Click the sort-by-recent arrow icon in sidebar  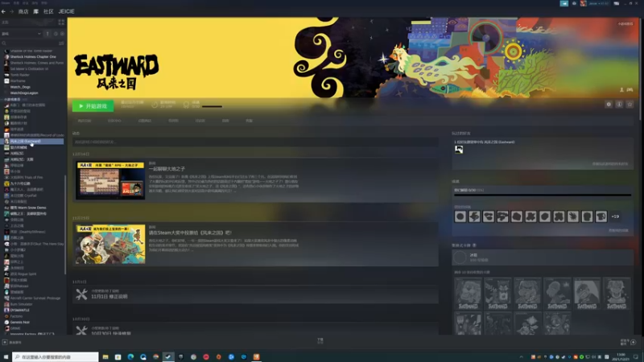point(47,34)
